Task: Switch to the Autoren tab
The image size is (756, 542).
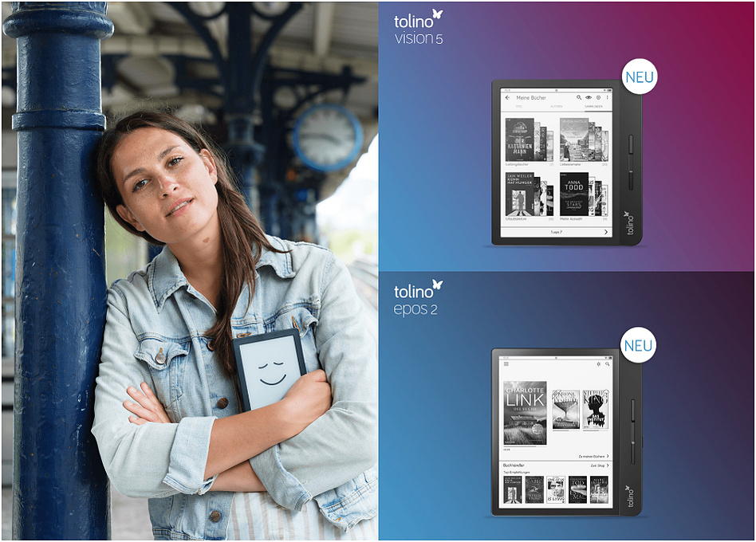Action: pyautogui.click(x=557, y=107)
